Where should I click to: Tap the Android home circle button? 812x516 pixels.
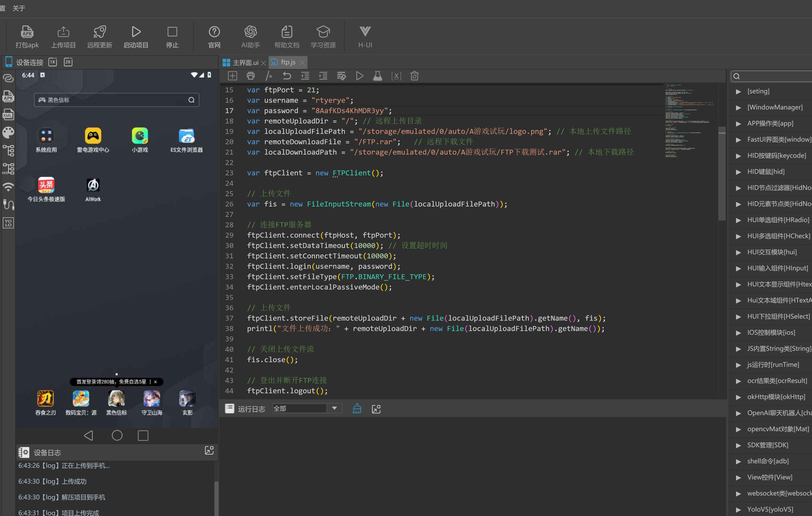coord(117,435)
